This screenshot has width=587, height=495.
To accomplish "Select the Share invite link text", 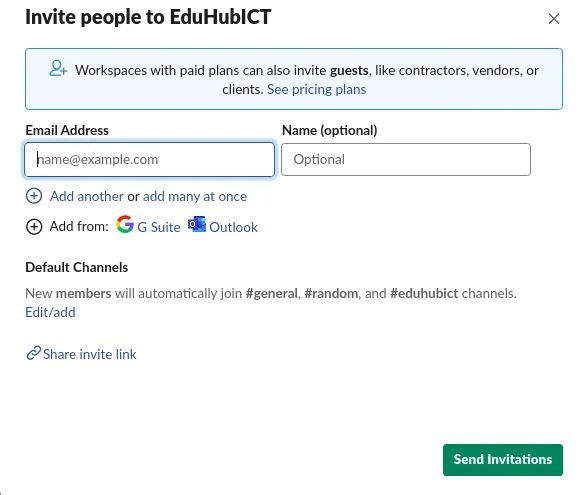I will tap(89, 354).
